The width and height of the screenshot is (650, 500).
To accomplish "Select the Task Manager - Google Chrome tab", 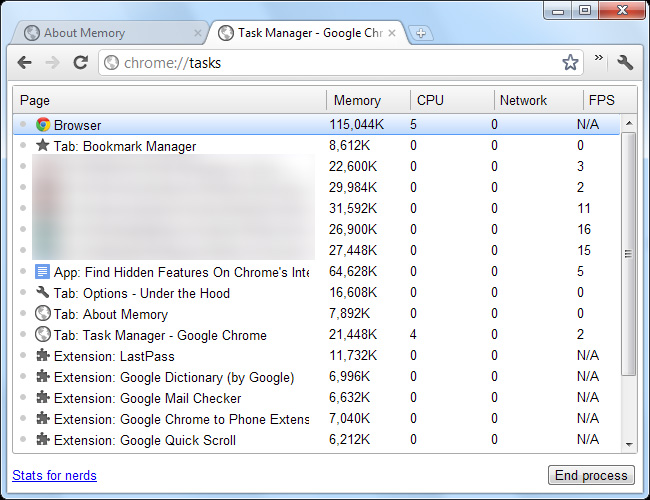I will click(x=309, y=33).
